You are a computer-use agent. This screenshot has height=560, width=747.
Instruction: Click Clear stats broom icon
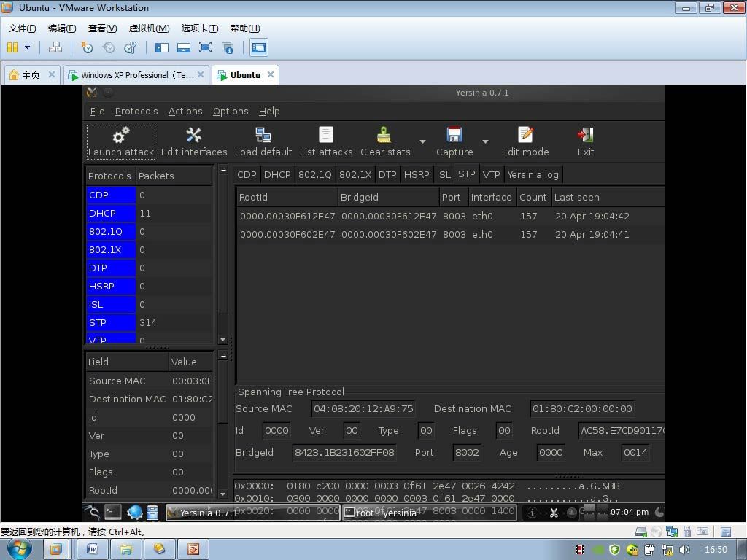384,136
